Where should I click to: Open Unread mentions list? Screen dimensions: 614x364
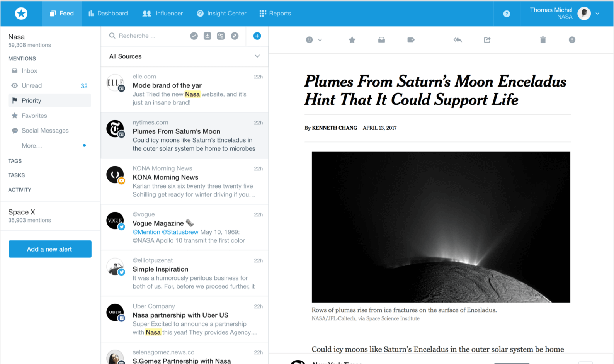point(49,86)
